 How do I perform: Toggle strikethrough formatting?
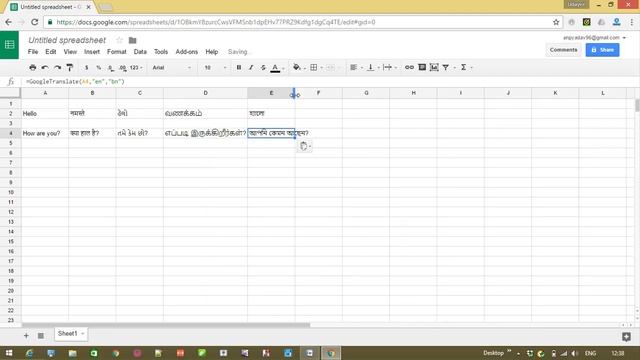tap(263, 67)
